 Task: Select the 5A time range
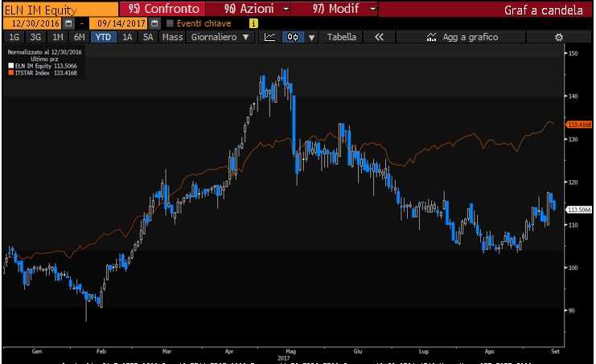[148, 37]
